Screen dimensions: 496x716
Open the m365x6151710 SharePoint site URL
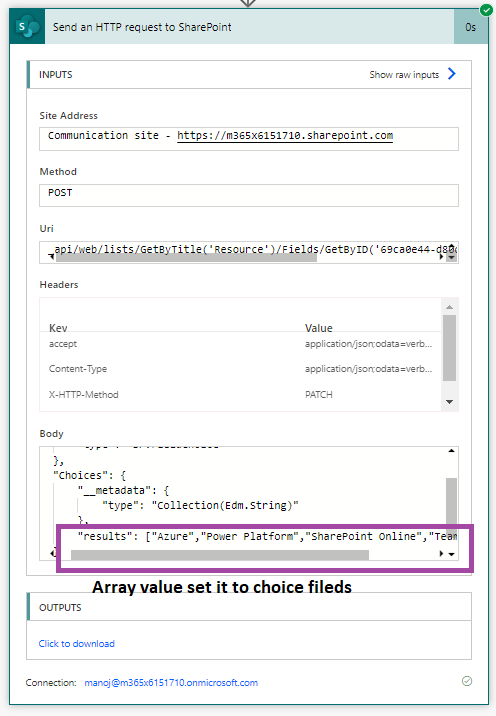(285, 136)
